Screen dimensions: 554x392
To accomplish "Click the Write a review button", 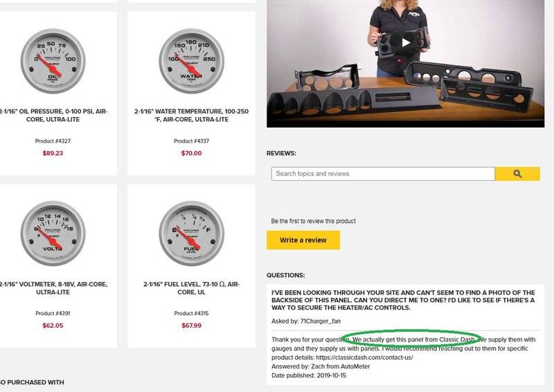I will pos(303,240).
